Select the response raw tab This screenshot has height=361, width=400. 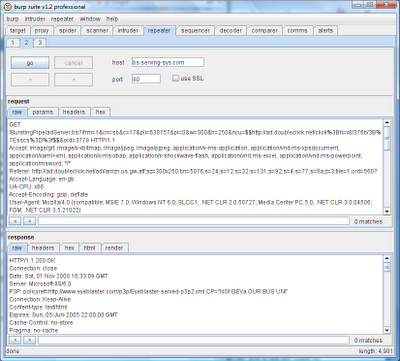click(17, 248)
